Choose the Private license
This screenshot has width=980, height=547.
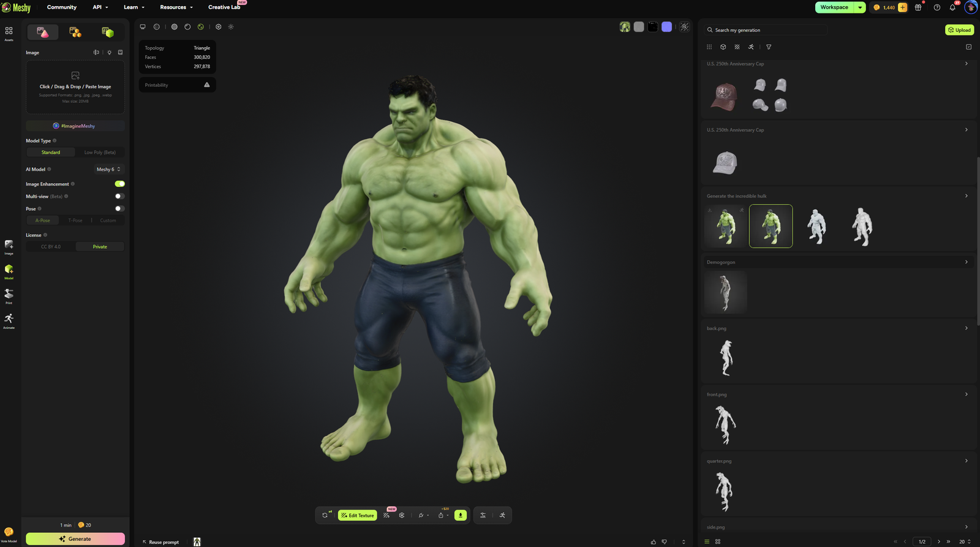tap(100, 246)
